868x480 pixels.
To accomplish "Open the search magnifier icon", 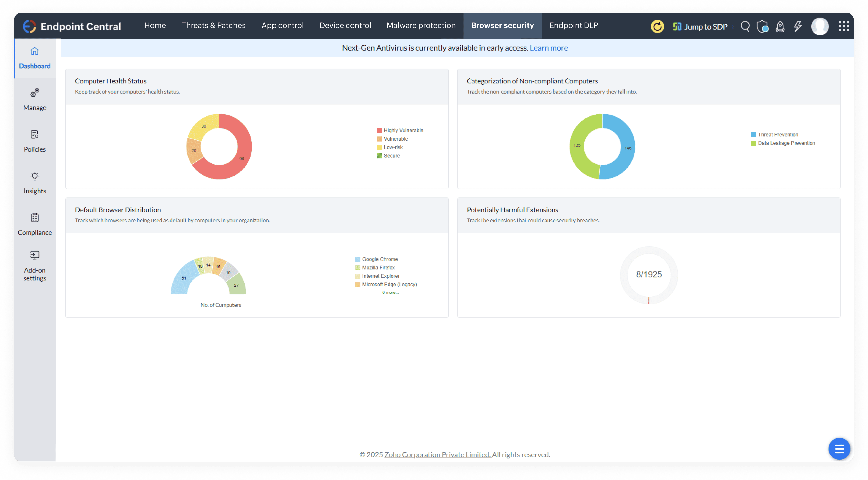I will (x=745, y=26).
